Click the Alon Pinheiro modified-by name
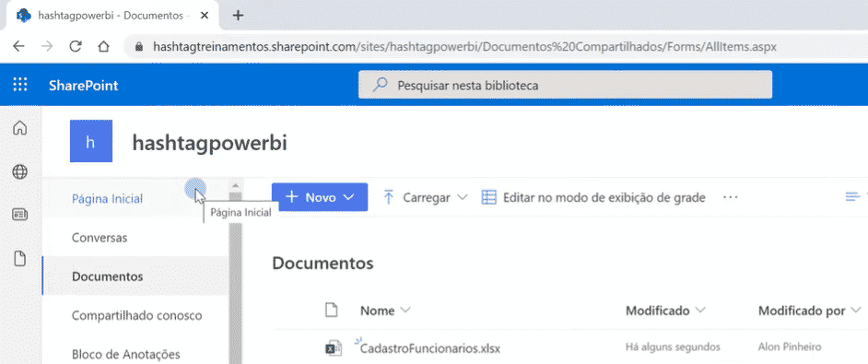The width and height of the screenshot is (868, 364). coord(790,347)
